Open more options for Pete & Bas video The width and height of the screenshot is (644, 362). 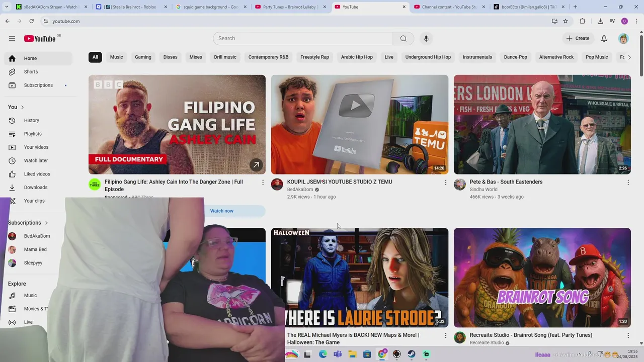[628, 183]
